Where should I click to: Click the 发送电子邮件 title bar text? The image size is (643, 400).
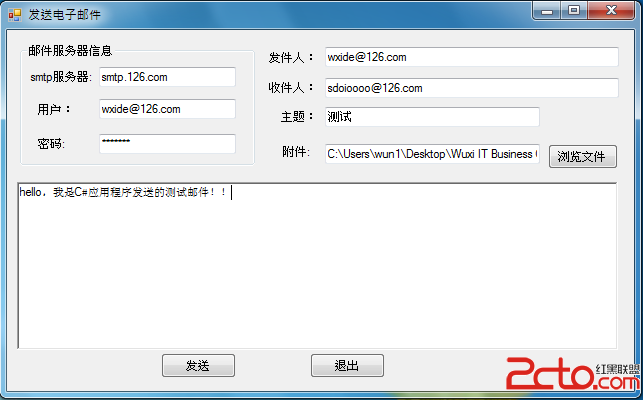coord(64,15)
